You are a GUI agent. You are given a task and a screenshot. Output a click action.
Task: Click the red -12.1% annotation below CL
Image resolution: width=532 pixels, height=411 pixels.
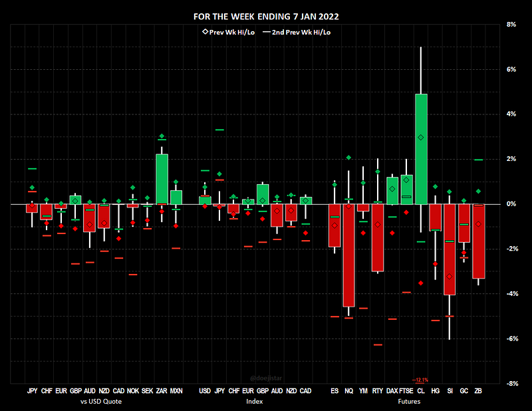(x=420, y=380)
